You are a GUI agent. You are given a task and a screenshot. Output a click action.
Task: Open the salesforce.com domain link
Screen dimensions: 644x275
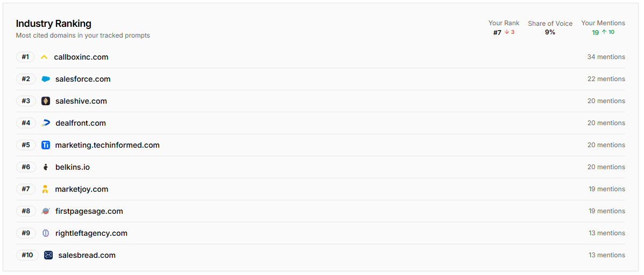tap(83, 79)
